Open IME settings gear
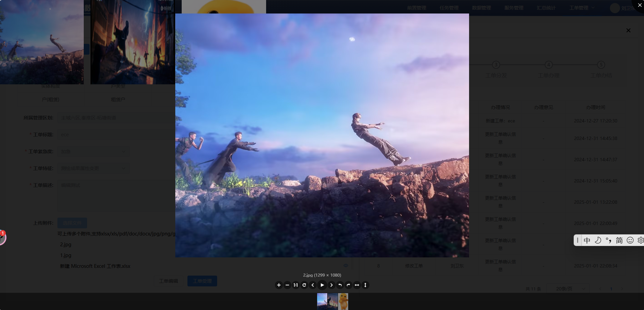This screenshot has height=310, width=644. click(640, 240)
